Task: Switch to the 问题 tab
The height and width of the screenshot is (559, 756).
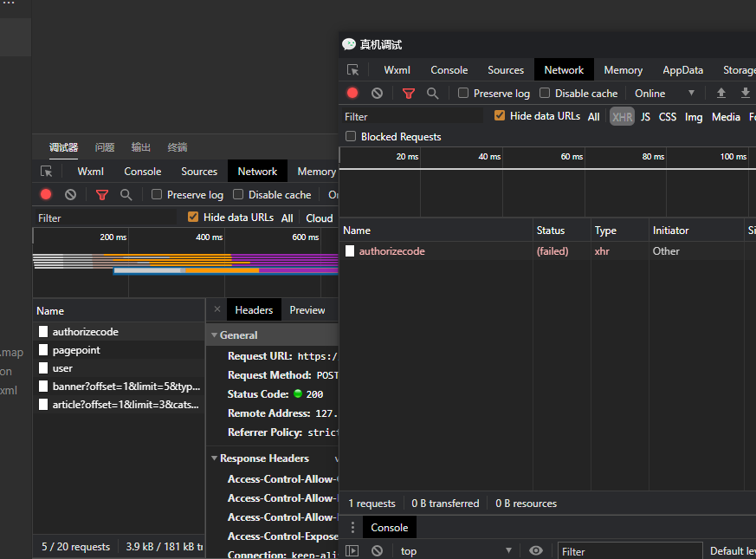Action: [x=105, y=147]
